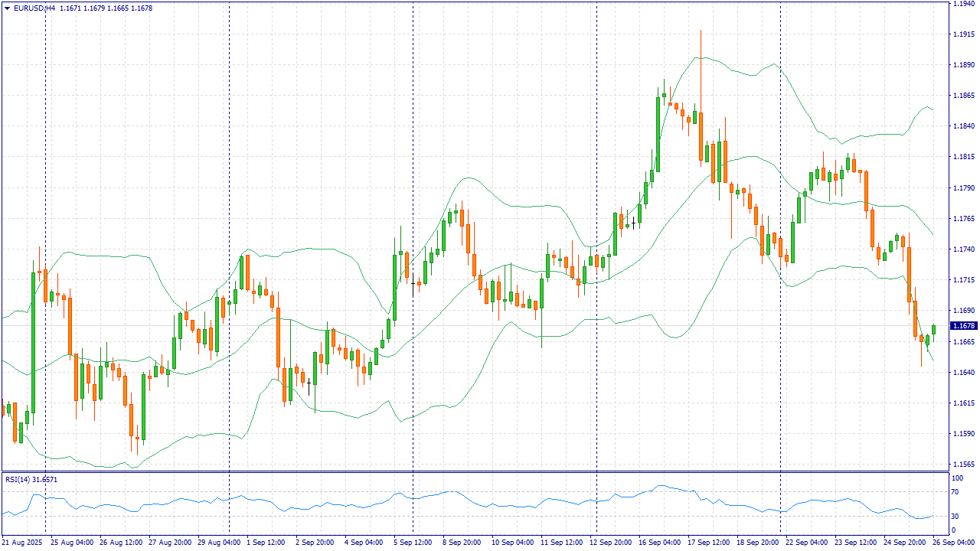980x551 pixels.
Task: Click the 1.1940 price scale label
Action: (963, 4)
